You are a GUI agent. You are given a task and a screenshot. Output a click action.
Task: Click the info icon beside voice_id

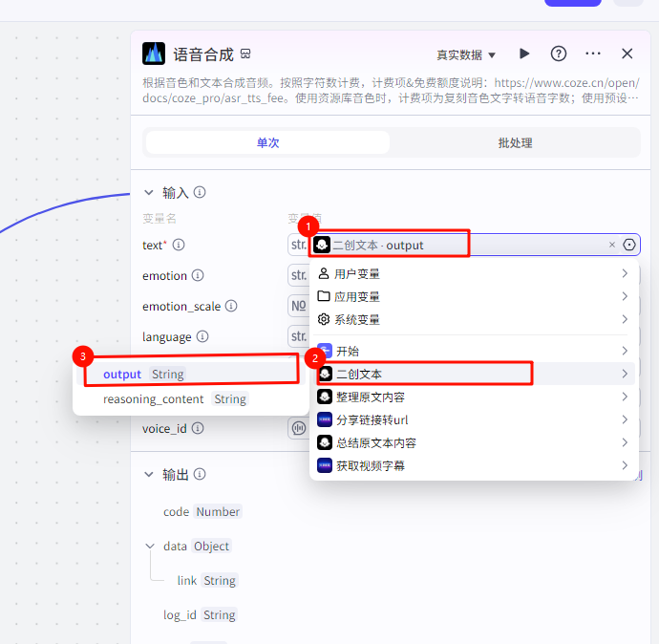[x=197, y=429]
